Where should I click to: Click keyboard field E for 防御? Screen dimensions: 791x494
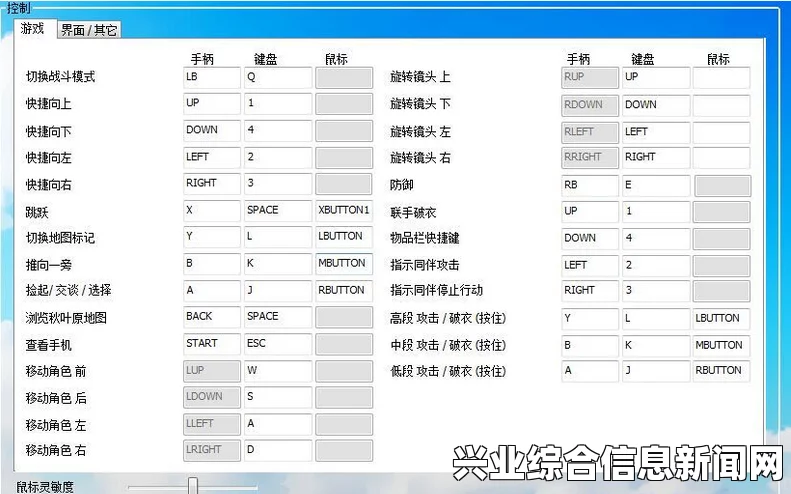(656, 186)
